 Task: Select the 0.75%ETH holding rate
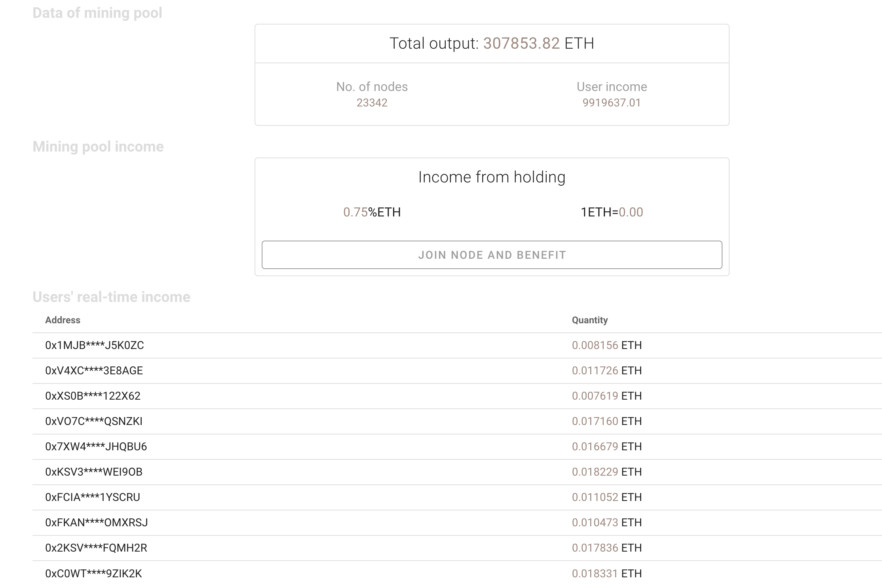(x=372, y=212)
